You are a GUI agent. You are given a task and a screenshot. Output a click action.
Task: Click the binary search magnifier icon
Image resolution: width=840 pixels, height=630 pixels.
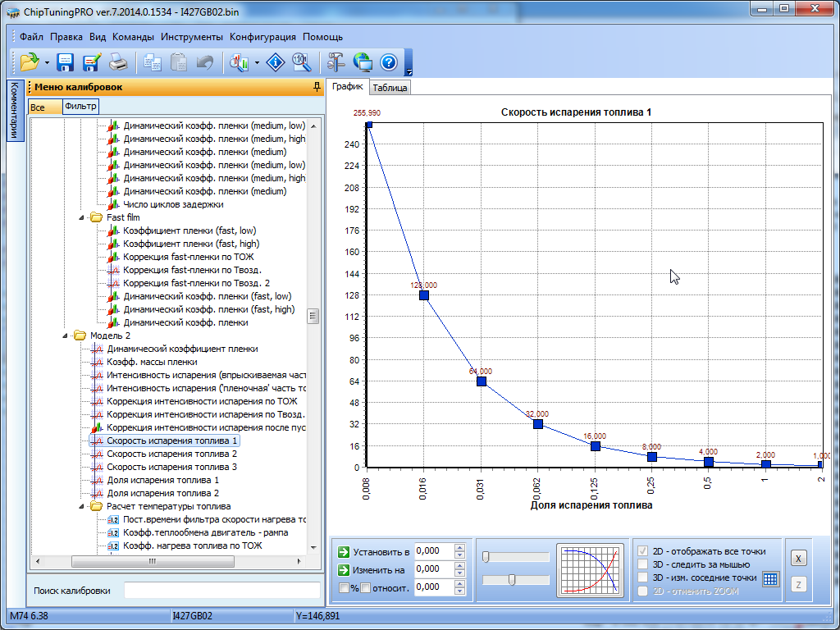point(301,62)
